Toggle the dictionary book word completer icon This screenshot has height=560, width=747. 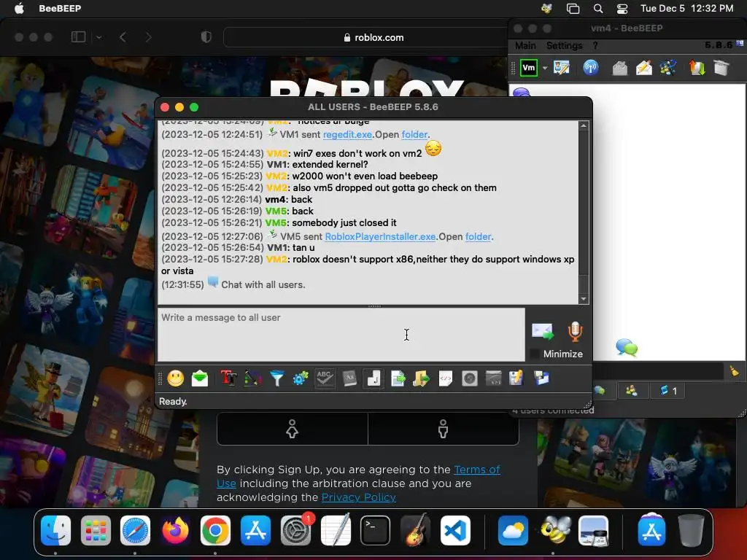point(349,378)
